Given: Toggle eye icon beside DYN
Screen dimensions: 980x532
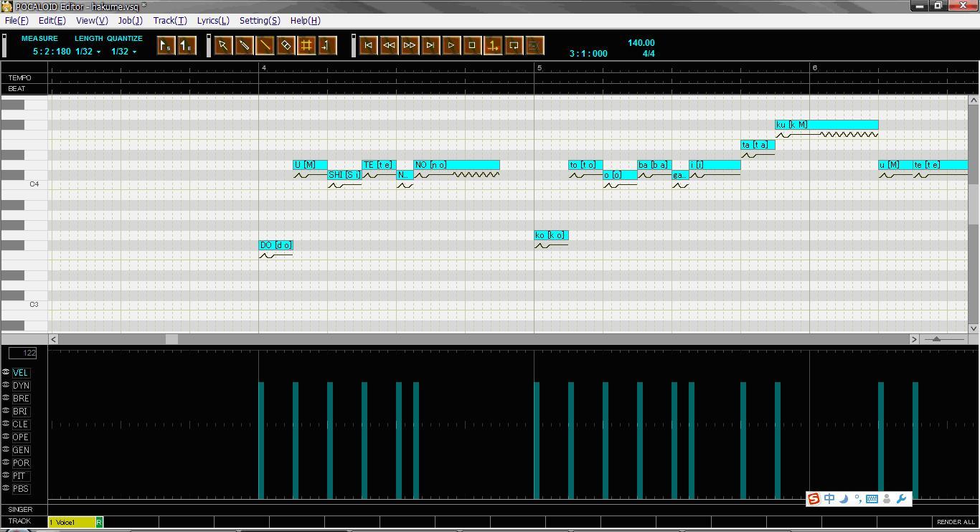Looking at the screenshot, I should [x=6, y=385].
